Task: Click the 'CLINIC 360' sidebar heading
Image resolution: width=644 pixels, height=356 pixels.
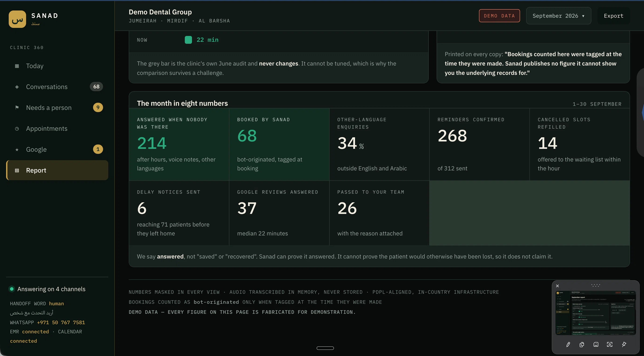Action: tap(27, 47)
